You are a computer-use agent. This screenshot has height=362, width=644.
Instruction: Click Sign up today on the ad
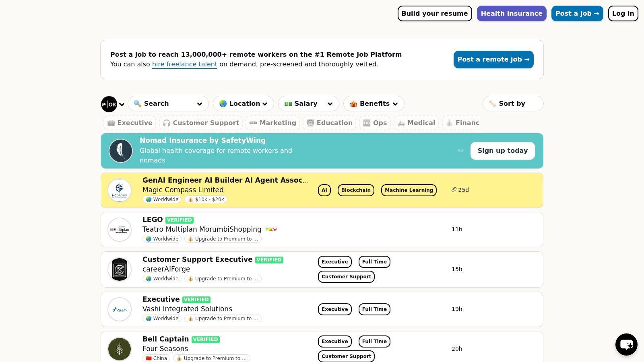click(503, 151)
